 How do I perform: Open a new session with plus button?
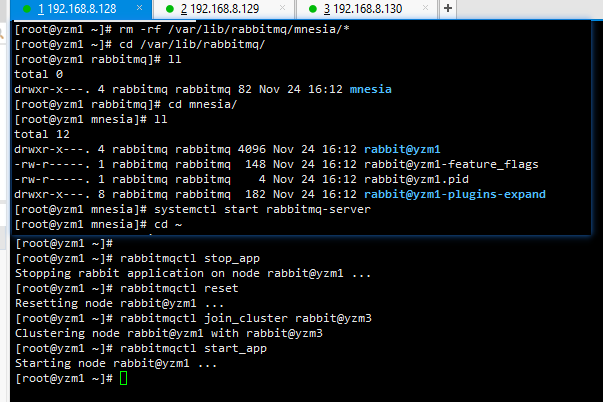(x=448, y=8)
